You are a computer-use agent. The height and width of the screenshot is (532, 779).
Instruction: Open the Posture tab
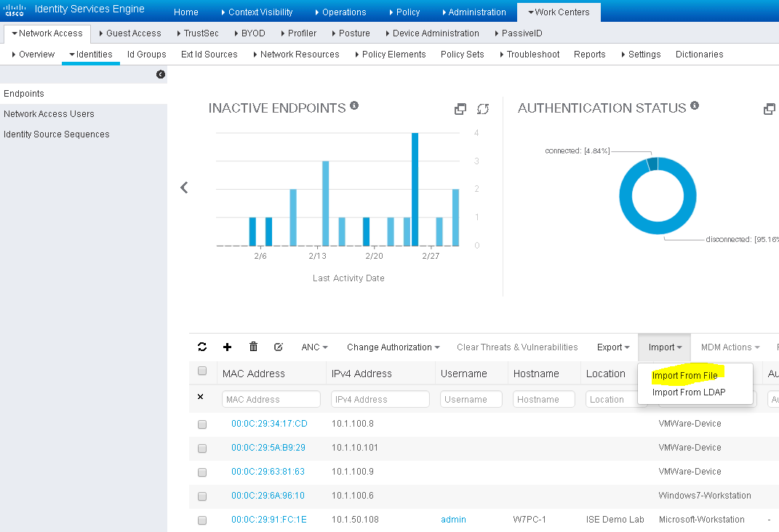pyautogui.click(x=351, y=33)
